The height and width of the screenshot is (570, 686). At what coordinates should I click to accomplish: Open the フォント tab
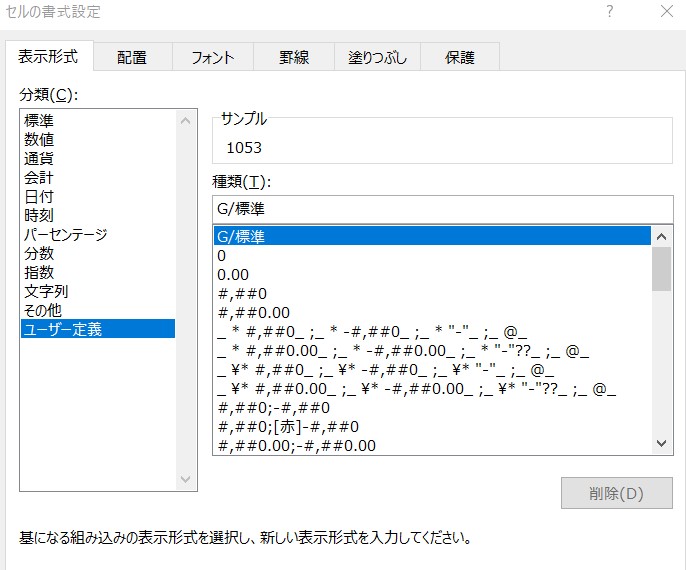click(x=213, y=57)
